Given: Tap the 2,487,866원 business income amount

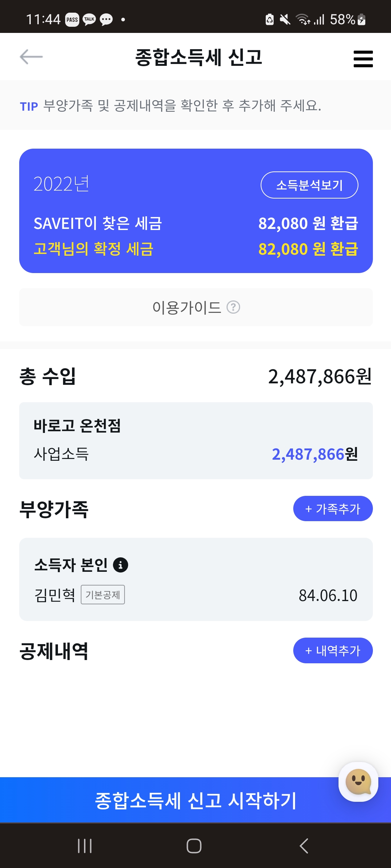Looking at the screenshot, I should tap(315, 454).
